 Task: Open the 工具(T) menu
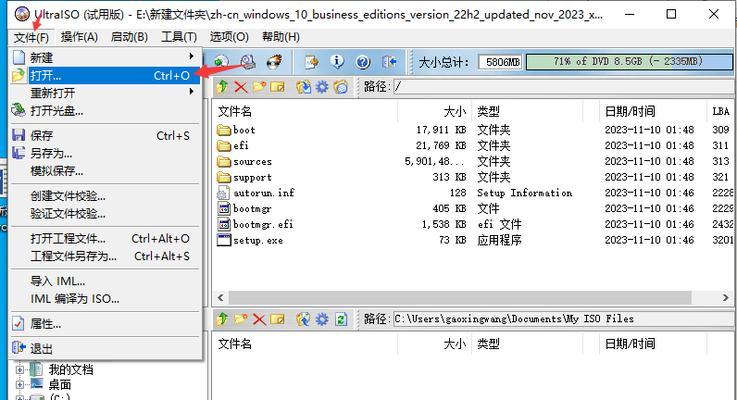(x=179, y=37)
